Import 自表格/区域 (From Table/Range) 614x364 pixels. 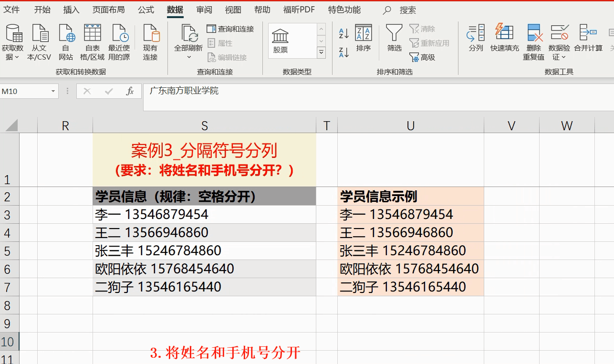coord(92,42)
